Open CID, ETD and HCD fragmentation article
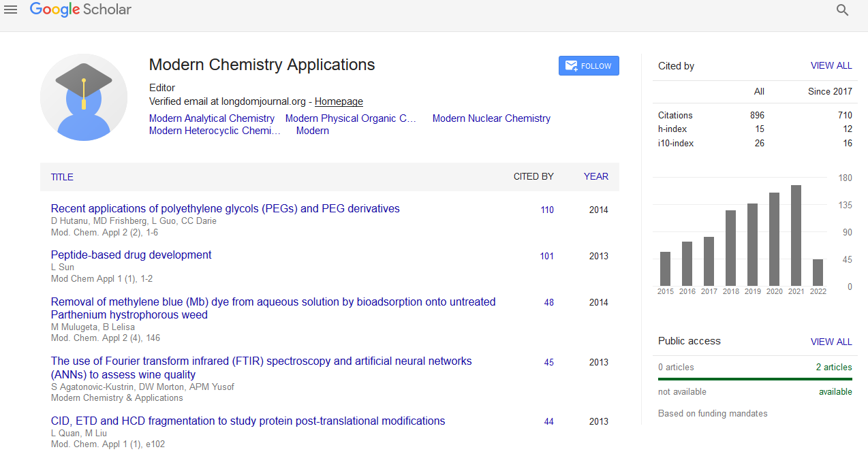This screenshot has height=456, width=868. coord(248,421)
